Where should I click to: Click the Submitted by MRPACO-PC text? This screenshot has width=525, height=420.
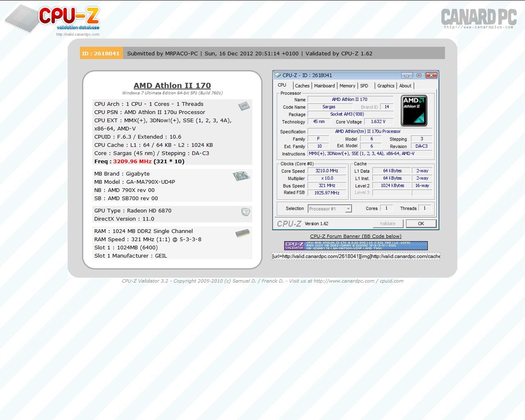[x=162, y=53]
